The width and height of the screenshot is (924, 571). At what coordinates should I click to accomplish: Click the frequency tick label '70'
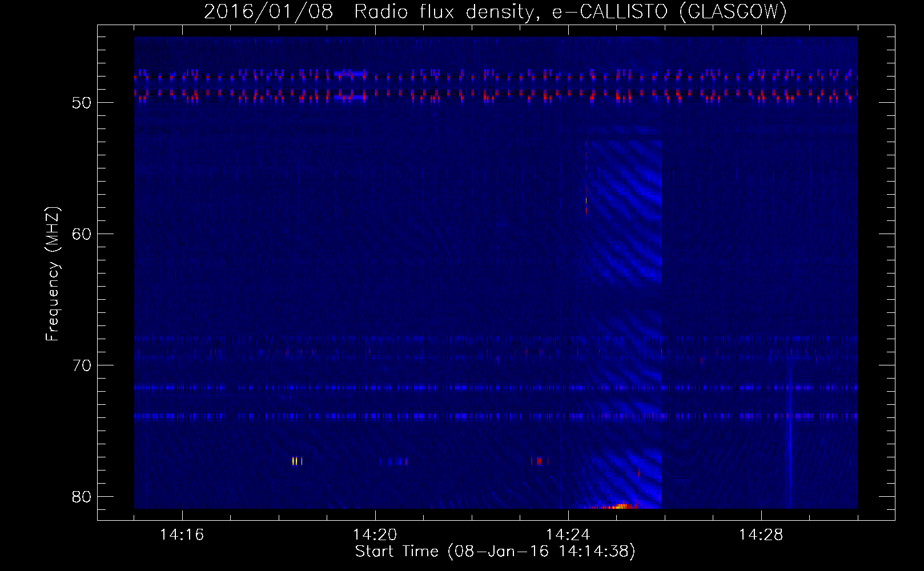click(82, 365)
